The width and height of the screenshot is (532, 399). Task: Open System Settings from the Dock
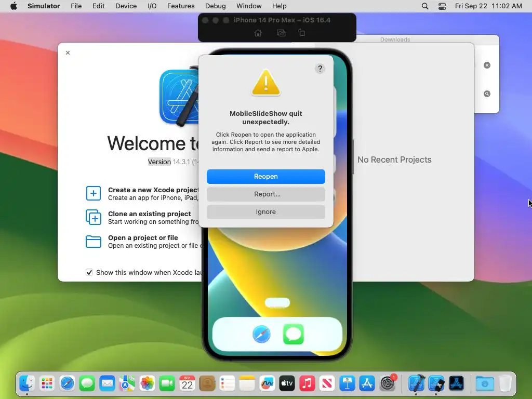pos(388,383)
